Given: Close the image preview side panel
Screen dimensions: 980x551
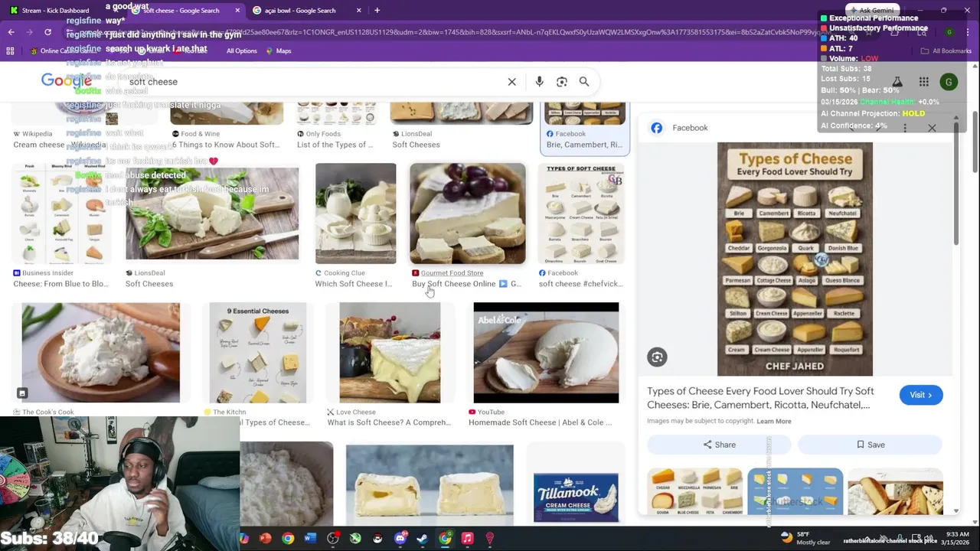Looking at the screenshot, I should (932, 128).
